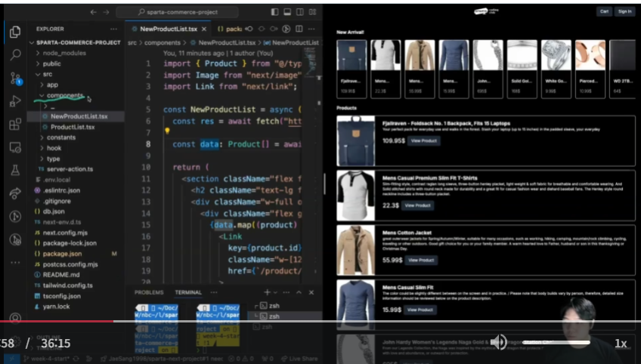View Product for Fjallraven backpack 109.95$
The image size is (641, 364).
pyautogui.click(x=423, y=140)
